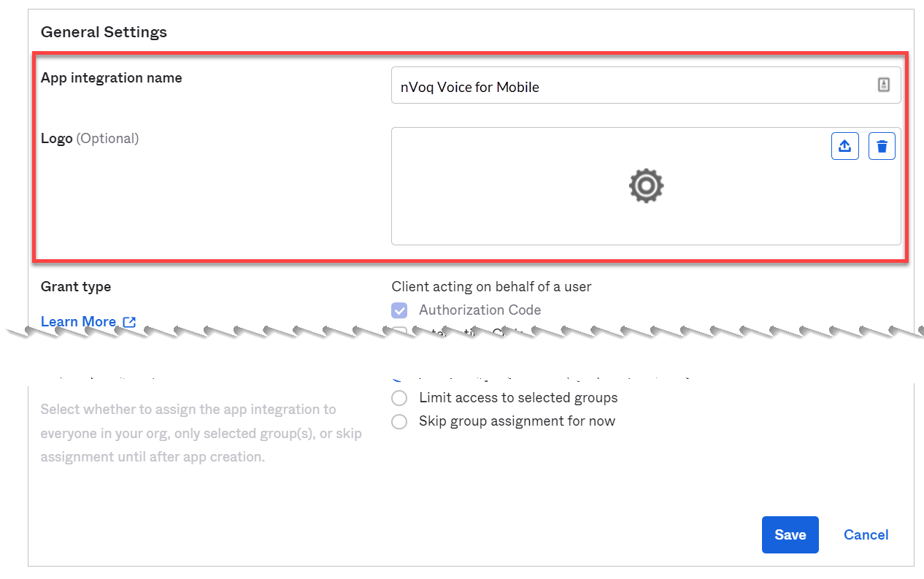The height and width of the screenshot is (579, 924).
Task: Choose Skip group assignment for now
Action: click(399, 421)
